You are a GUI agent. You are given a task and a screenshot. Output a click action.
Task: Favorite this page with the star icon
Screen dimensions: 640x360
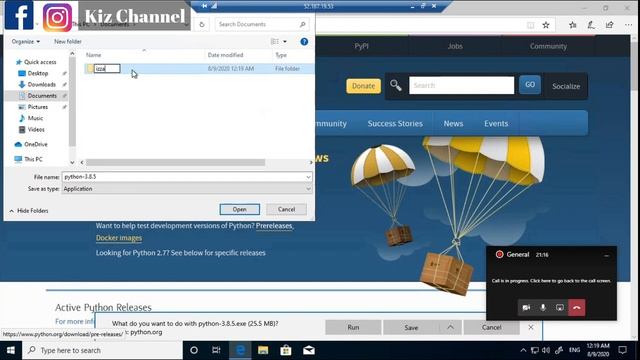pos(546,25)
